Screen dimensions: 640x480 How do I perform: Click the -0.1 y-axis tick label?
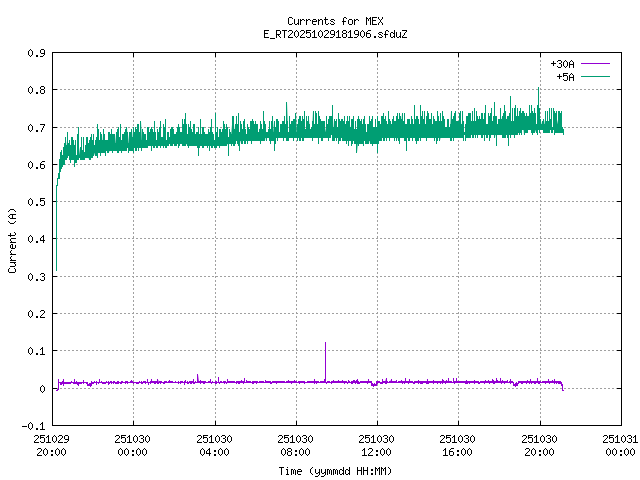coord(34,426)
